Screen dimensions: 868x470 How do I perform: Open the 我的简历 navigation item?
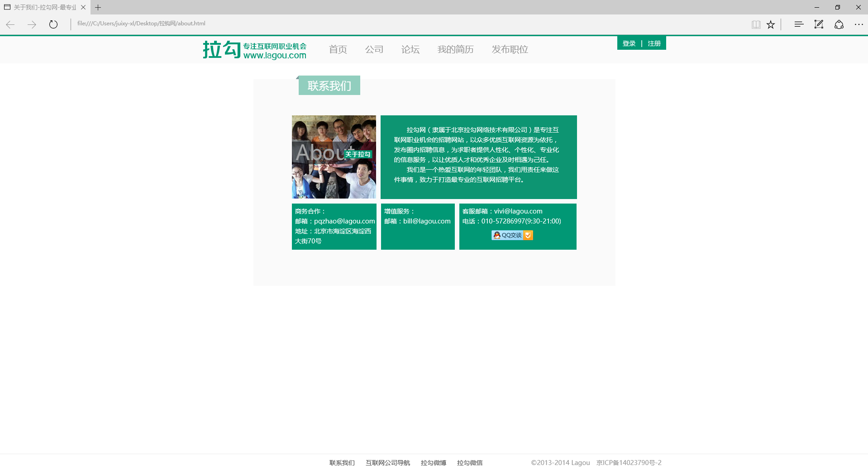pos(455,49)
